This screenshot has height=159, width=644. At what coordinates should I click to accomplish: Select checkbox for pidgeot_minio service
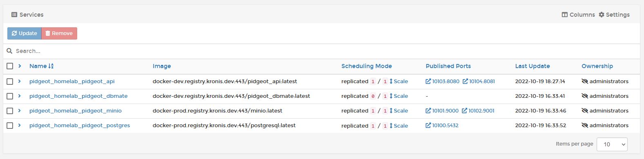click(x=10, y=111)
